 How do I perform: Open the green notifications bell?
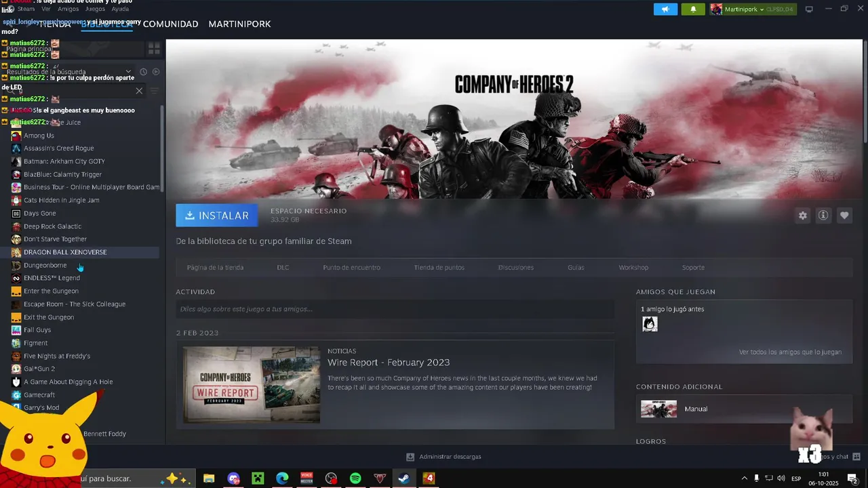(x=693, y=9)
